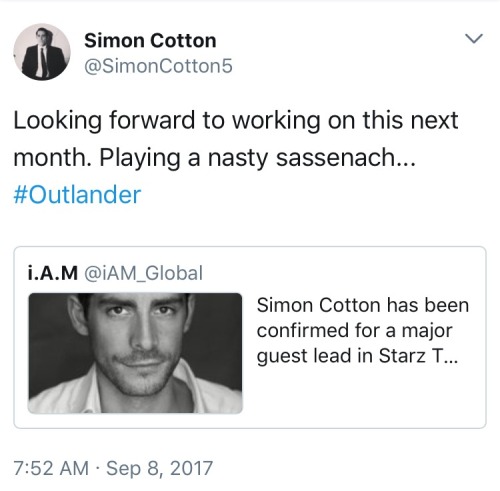The height and width of the screenshot is (491, 500).
Task: Expand truncated 'guest lead in Starz T...' text
Action: 357,356
